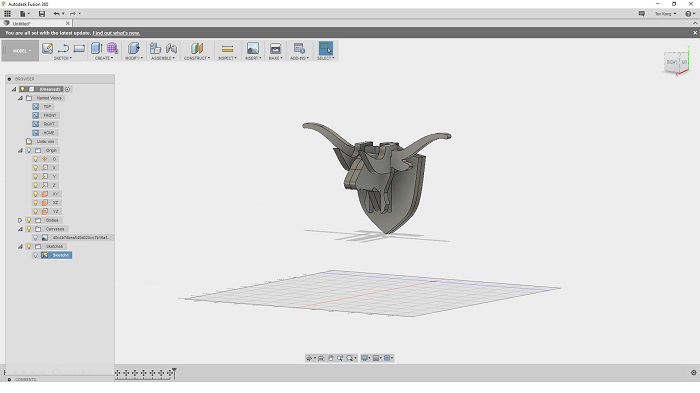Toggle visibility bulb of origin point O

tap(36, 159)
